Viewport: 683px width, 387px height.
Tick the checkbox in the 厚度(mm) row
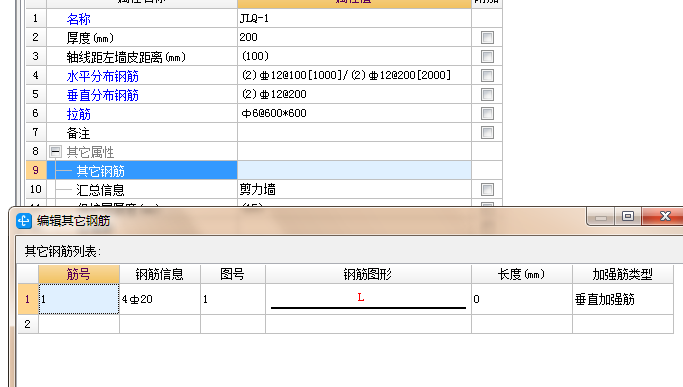pos(487,37)
